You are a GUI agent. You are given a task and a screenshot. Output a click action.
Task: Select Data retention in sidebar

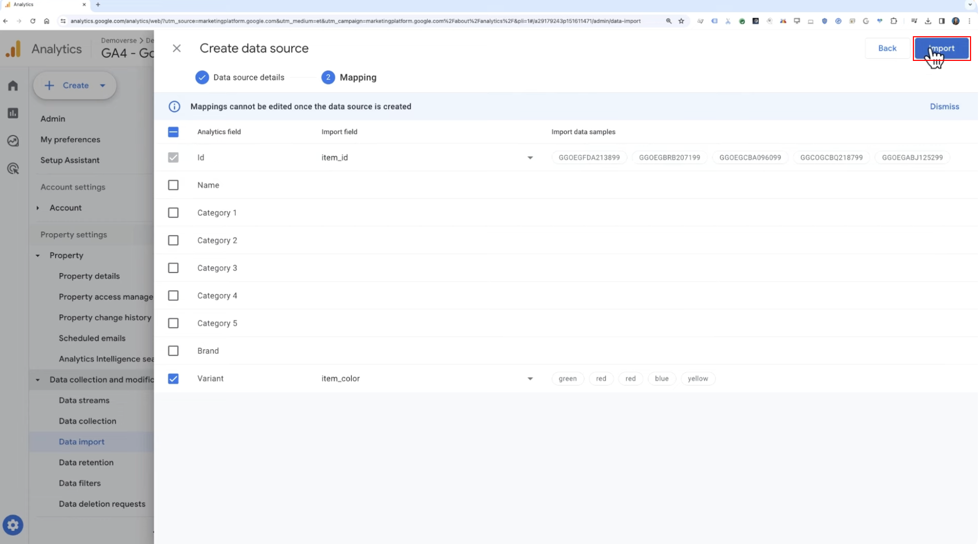click(x=86, y=463)
